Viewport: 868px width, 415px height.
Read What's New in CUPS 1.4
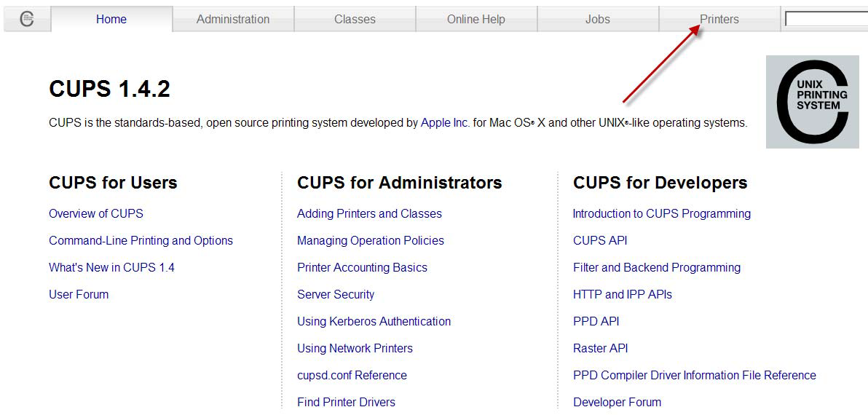[x=111, y=268]
